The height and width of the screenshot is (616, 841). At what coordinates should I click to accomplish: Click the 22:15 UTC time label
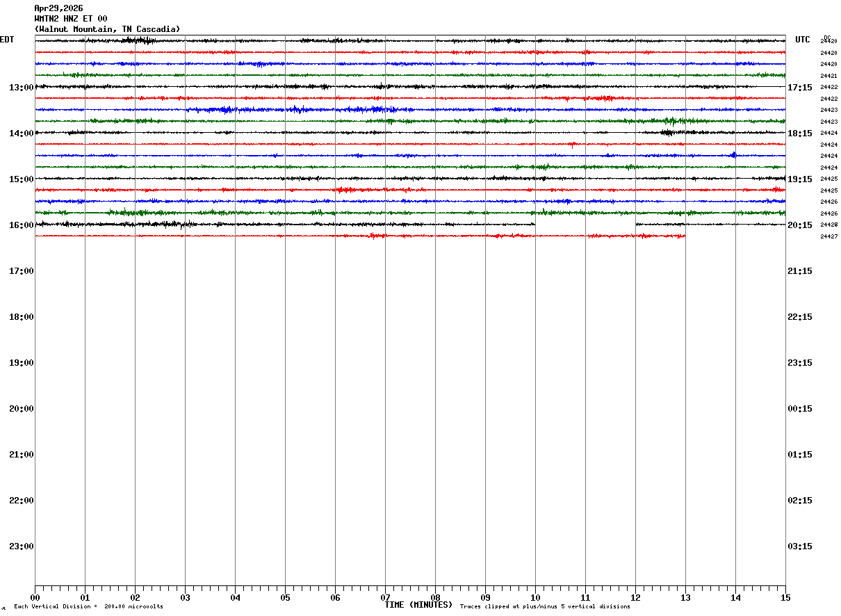pyautogui.click(x=800, y=317)
